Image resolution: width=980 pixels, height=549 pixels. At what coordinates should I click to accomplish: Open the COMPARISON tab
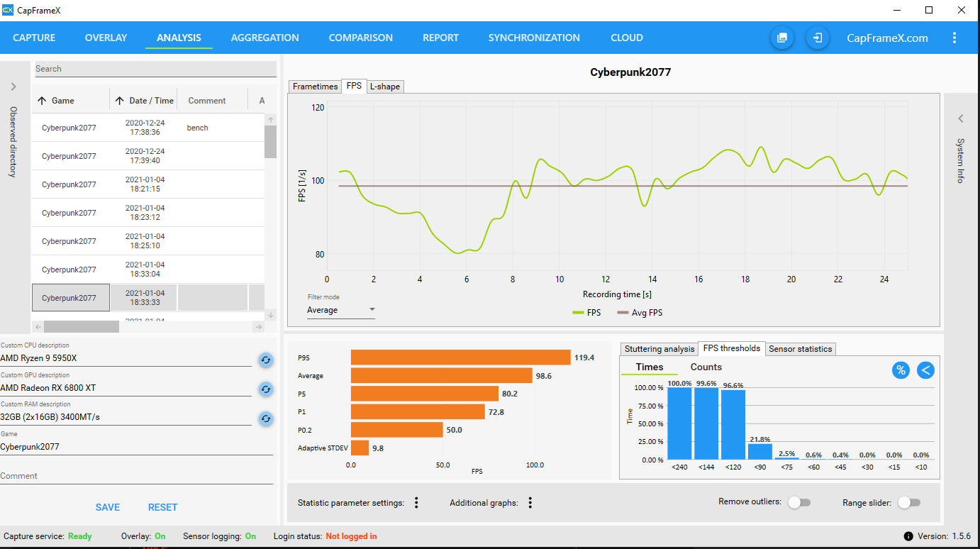point(360,38)
